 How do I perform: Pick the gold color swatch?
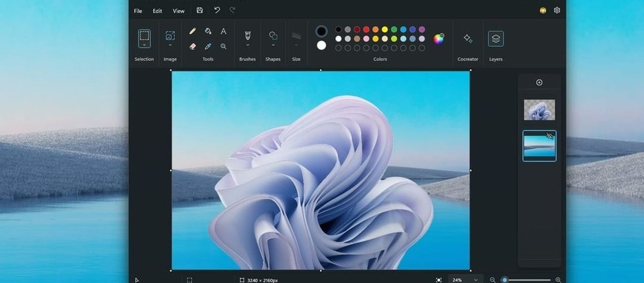coord(375,39)
